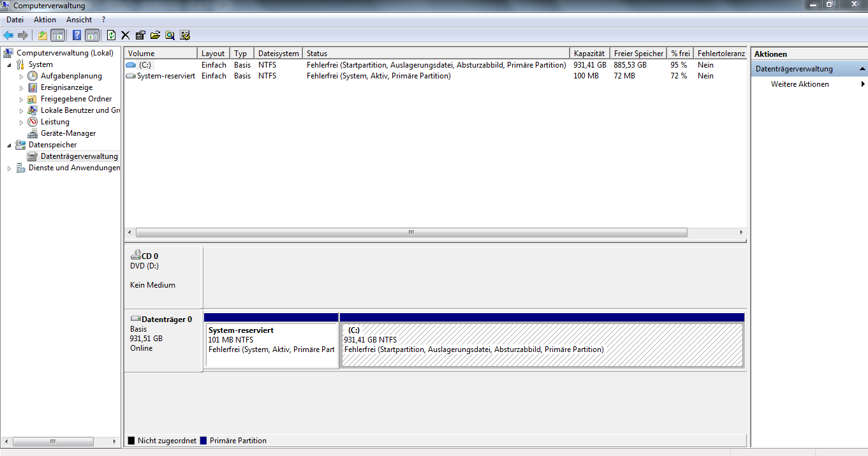Image resolution: width=868 pixels, height=456 pixels.
Task: Click the Aufgabenplanung clock icon
Action: tap(33, 76)
